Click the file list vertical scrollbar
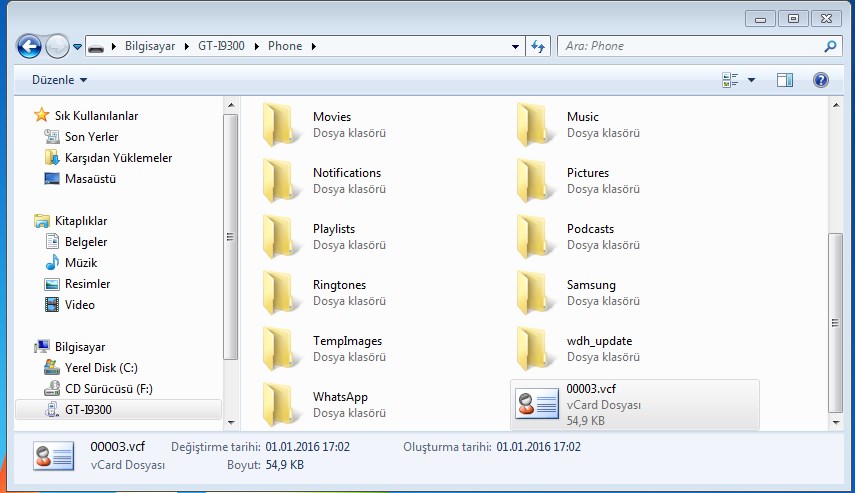The width and height of the screenshot is (855, 493). click(835, 280)
